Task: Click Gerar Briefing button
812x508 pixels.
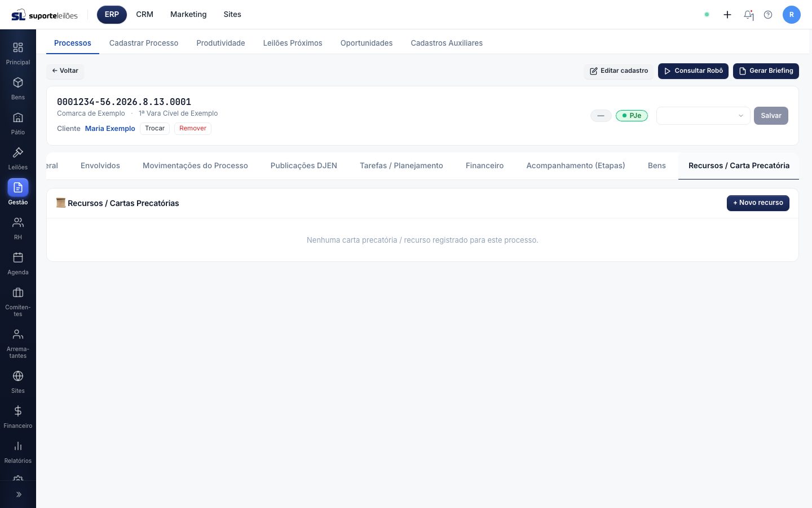Action: point(766,71)
